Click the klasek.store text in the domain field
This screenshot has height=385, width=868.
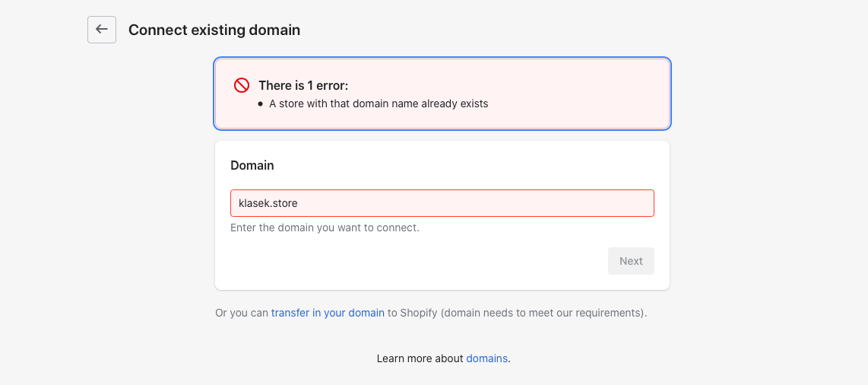tap(268, 203)
